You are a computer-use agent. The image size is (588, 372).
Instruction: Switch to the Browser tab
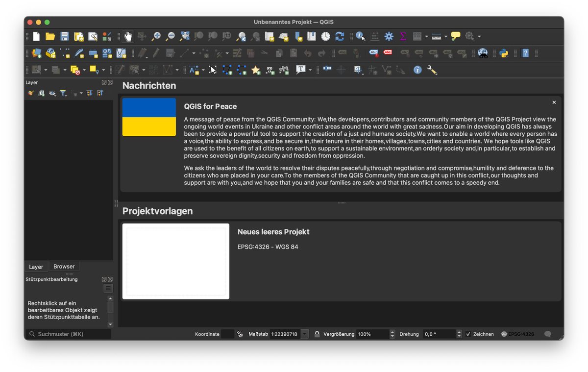[64, 267]
